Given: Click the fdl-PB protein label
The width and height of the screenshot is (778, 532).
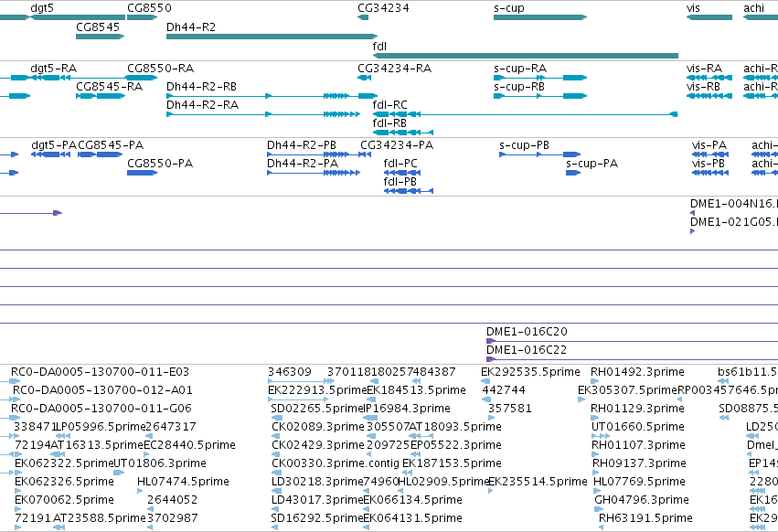Looking at the screenshot, I should [x=400, y=182].
